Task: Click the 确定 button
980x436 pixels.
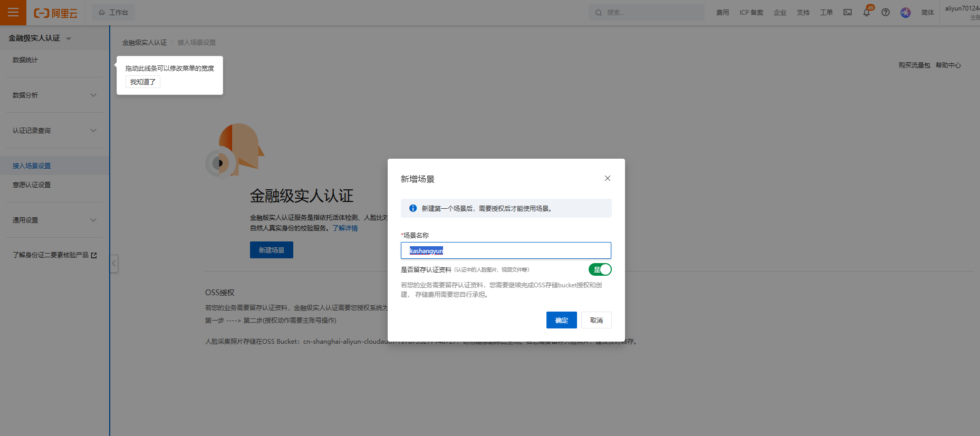Action: (561, 320)
